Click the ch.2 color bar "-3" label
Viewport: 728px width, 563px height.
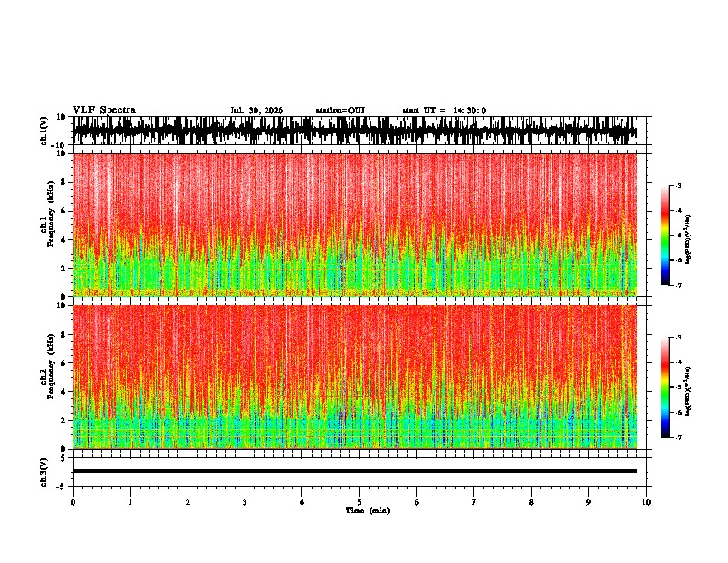click(678, 338)
